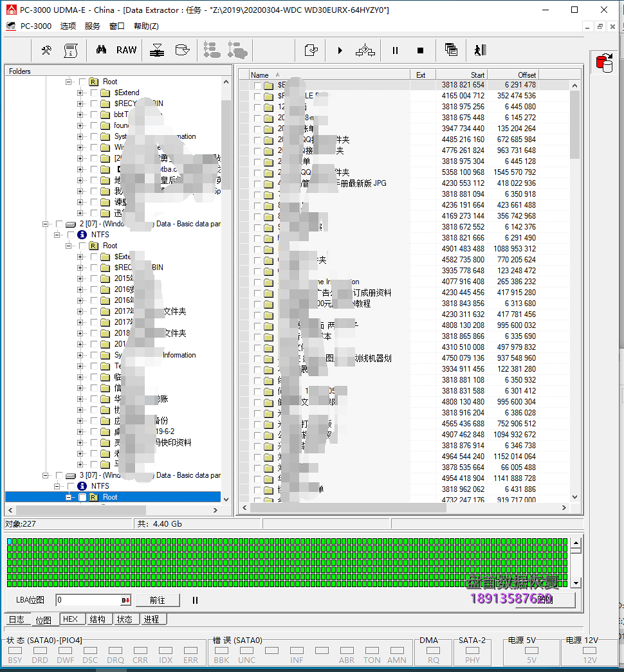Collapse NTFS node under partition 2
Screen dimensions: 624x672
tap(57, 235)
